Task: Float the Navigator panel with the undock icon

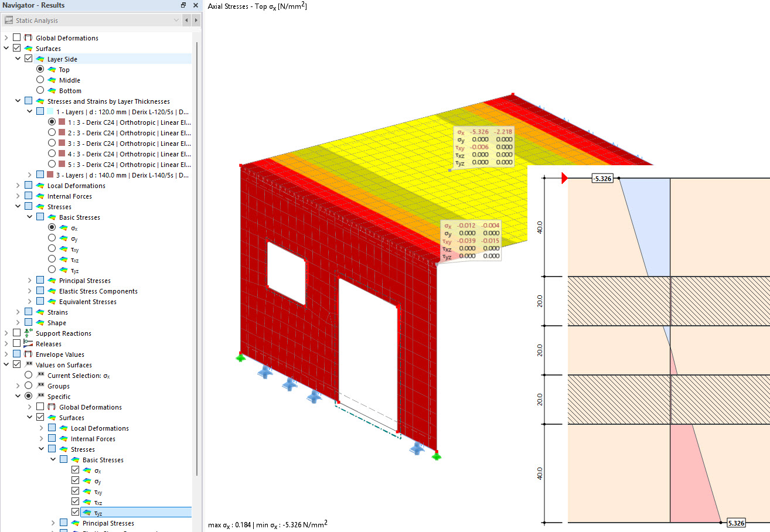Action: (183, 5)
